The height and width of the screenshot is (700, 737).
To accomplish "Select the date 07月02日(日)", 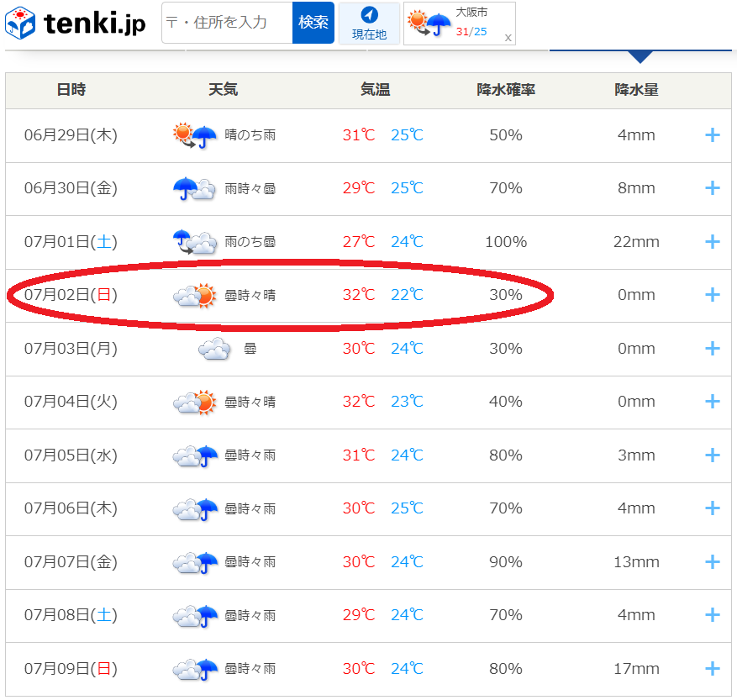I will [x=71, y=295].
